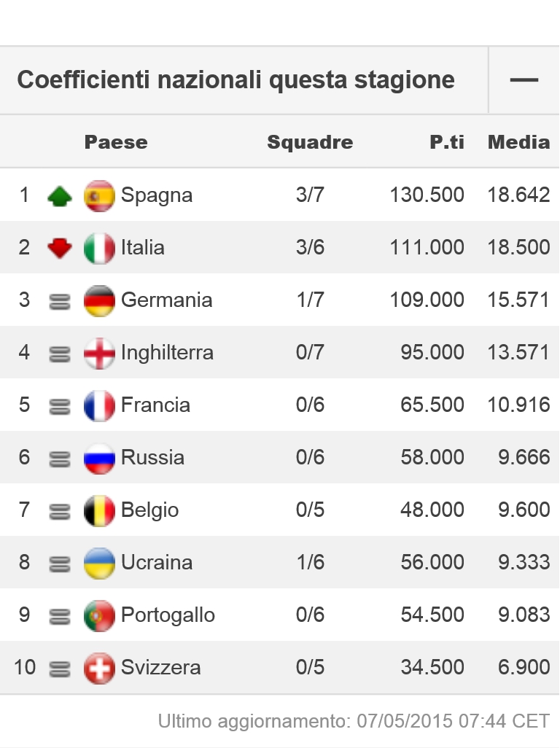Click the Belgium flag icon
The image size is (560, 748).
tap(99, 510)
